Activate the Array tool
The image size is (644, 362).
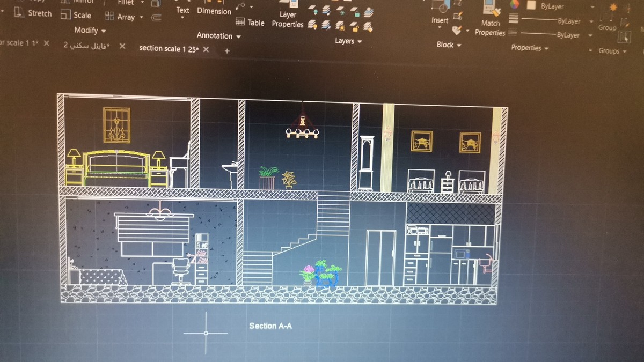(x=120, y=17)
